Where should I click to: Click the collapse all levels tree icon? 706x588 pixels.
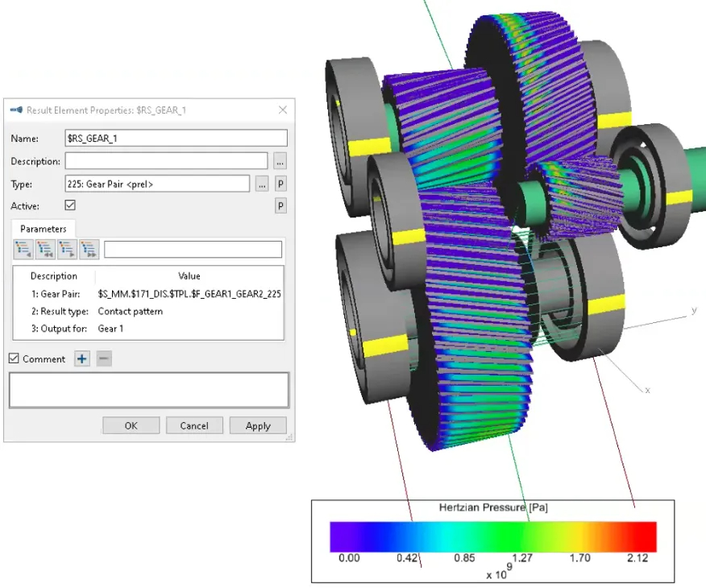pyautogui.click(x=45, y=250)
